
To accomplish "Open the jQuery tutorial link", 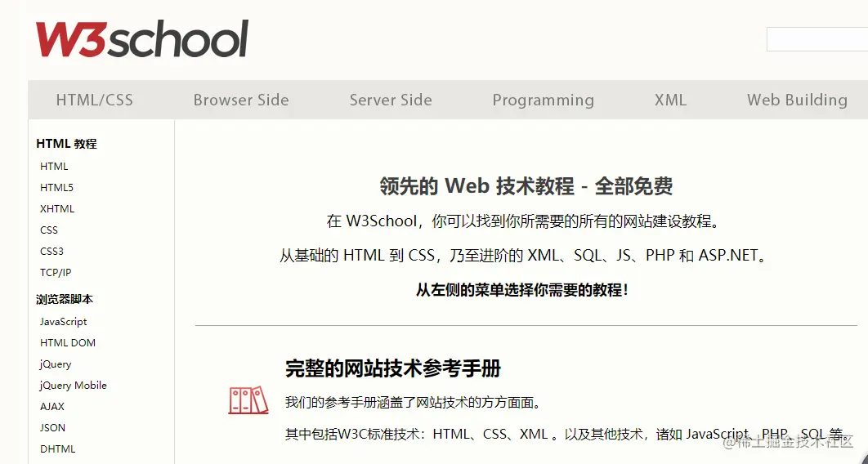I will (56, 364).
